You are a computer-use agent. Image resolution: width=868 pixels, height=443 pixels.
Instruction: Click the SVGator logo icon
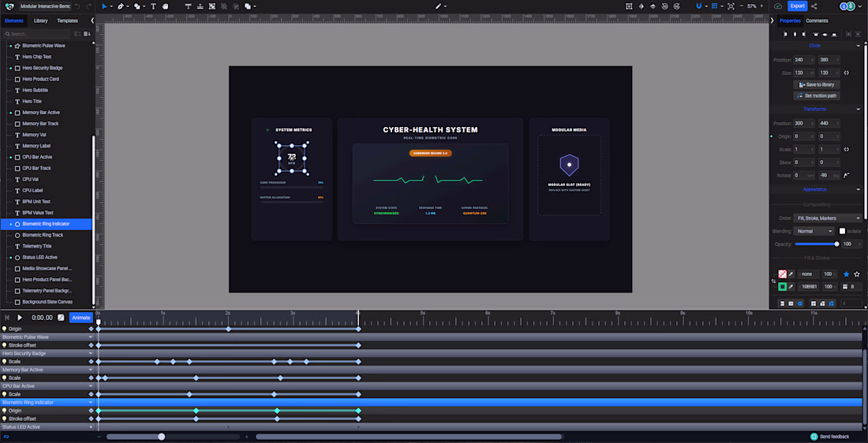click(9, 6)
